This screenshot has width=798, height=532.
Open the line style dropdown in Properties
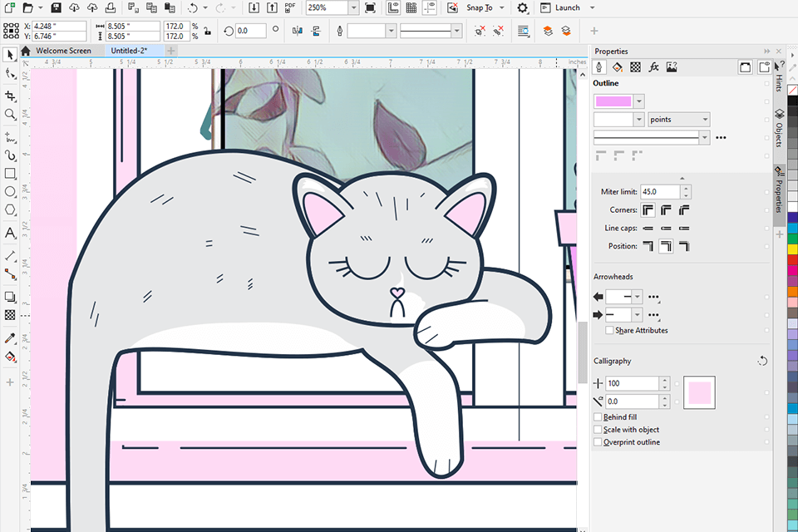point(704,137)
